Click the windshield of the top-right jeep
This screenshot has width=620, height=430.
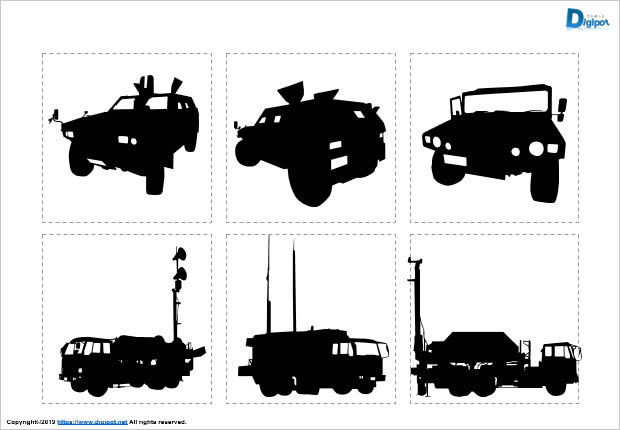(505, 104)
